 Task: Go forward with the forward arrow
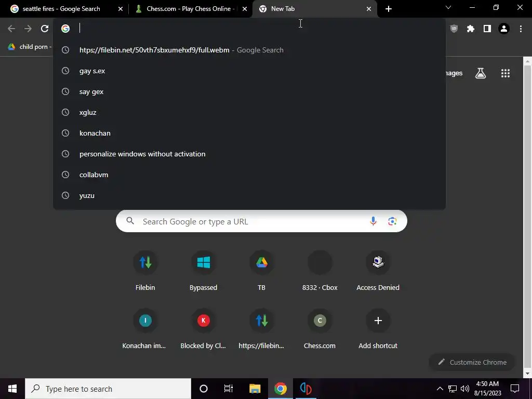[x=28, y=29]
